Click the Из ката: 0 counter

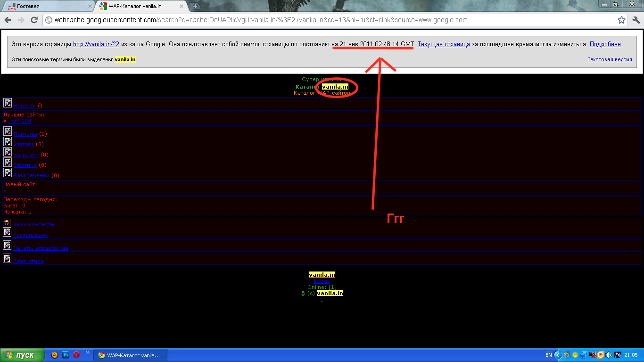click(17, 212)
